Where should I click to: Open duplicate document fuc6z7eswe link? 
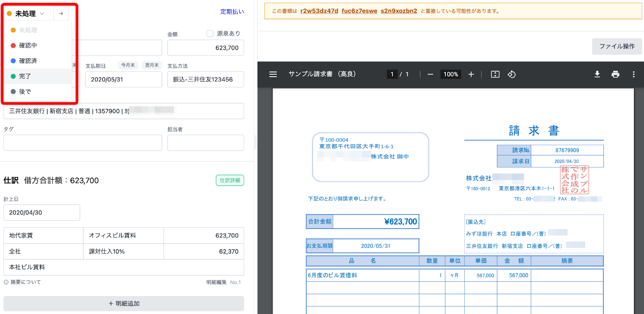click(359, 11)
